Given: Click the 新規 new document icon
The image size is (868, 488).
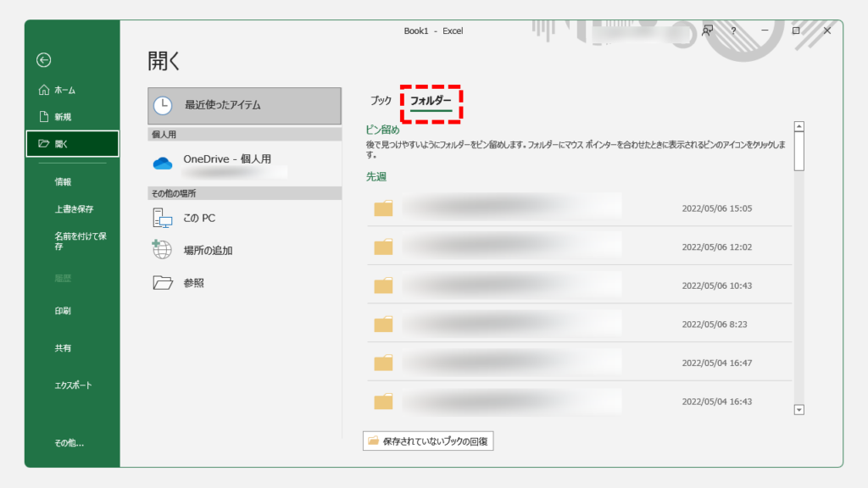Looking at the screenshot, I should (x=44, y=117).
